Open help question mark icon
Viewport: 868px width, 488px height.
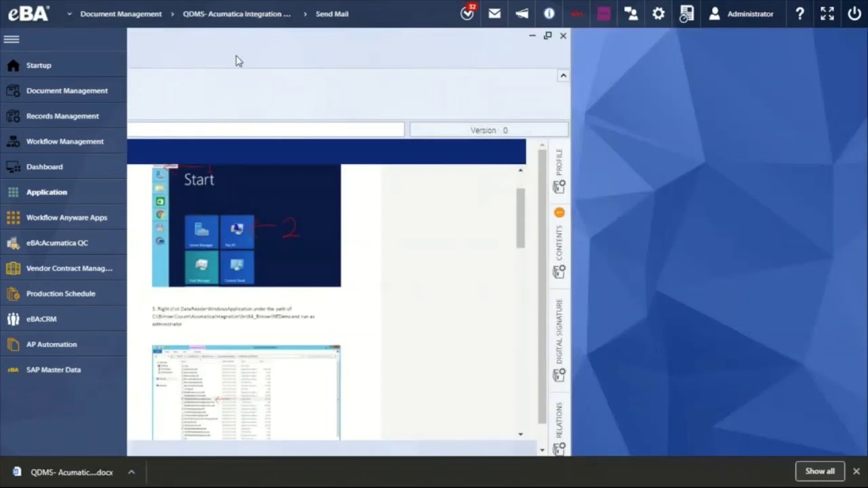(800, 14)
